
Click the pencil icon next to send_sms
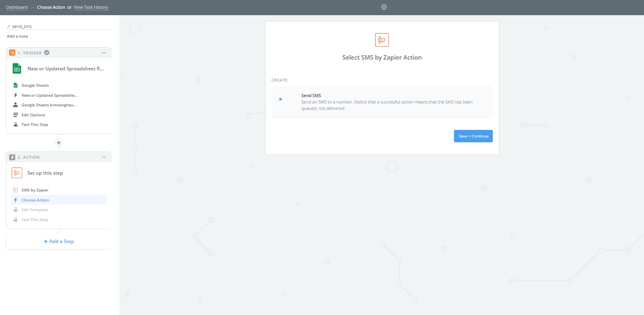pos(8,27)
